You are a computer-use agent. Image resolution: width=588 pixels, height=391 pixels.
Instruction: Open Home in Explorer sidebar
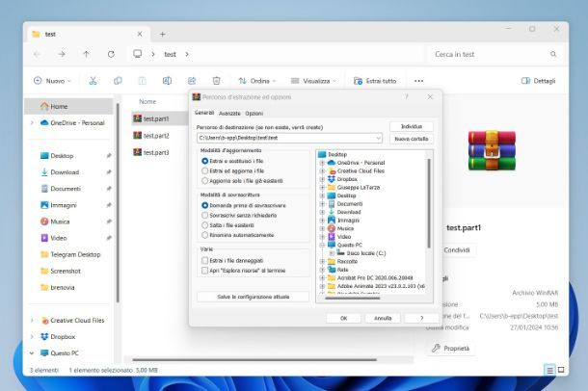[x=69, y=106]
